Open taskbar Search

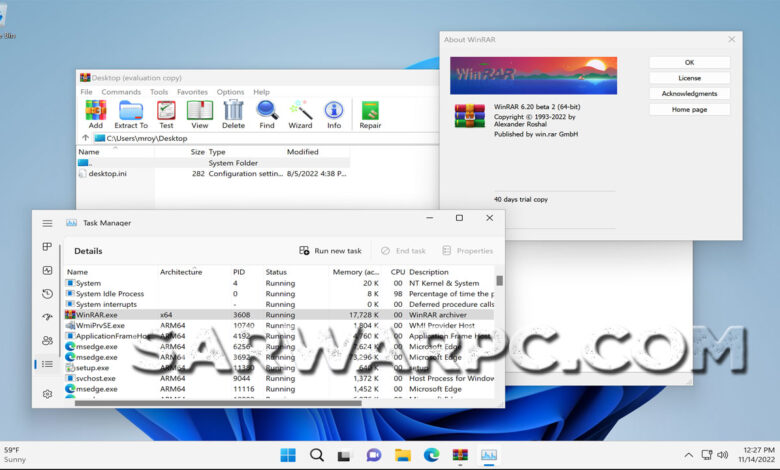click(x=316, y=455)
